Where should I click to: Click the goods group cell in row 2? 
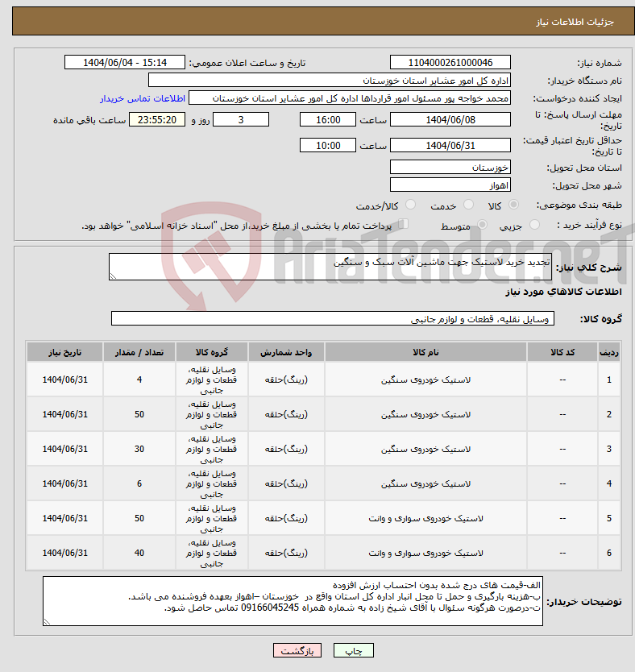point(212,414)
